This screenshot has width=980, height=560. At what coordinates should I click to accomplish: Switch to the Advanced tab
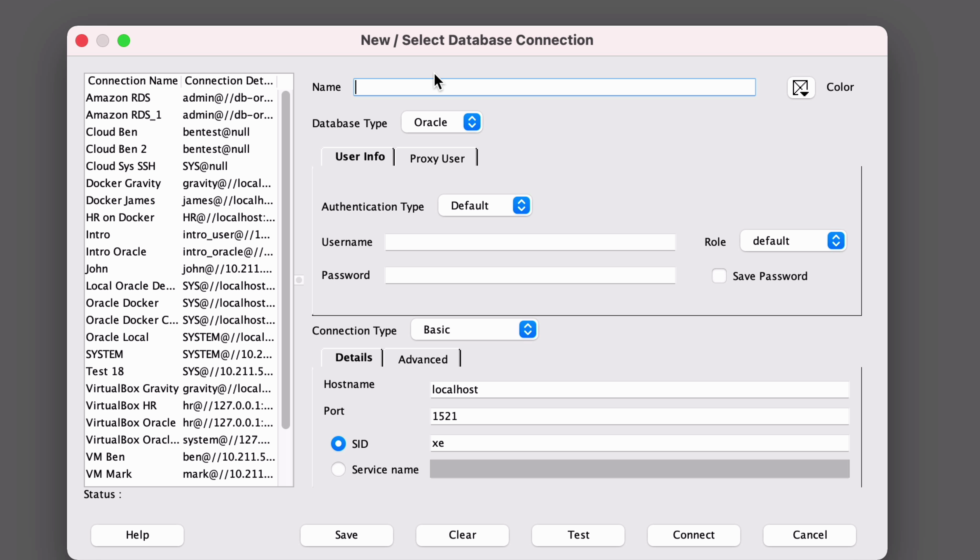[422, 359]
